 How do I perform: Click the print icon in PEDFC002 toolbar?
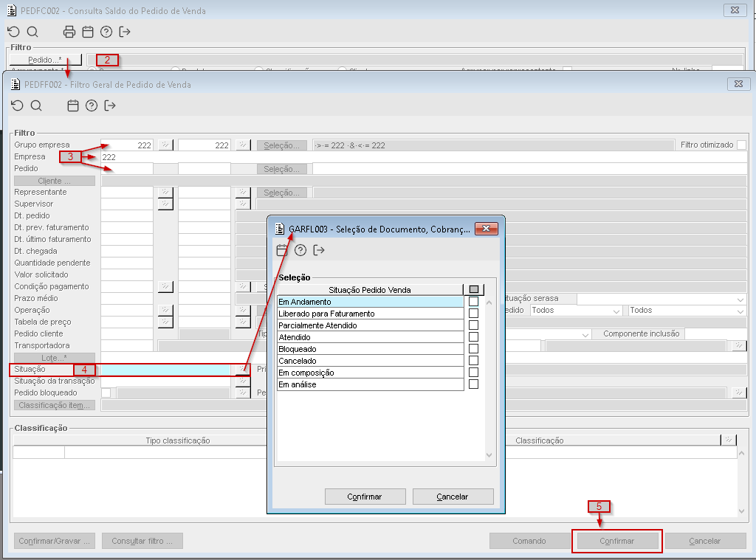click(69, 32)
